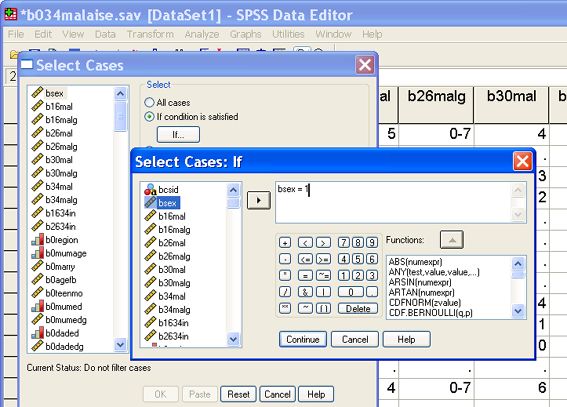567x407 pixels.
Task: Click Help in the Select Cases: If dialog
Action: click(x=406, y=339)
